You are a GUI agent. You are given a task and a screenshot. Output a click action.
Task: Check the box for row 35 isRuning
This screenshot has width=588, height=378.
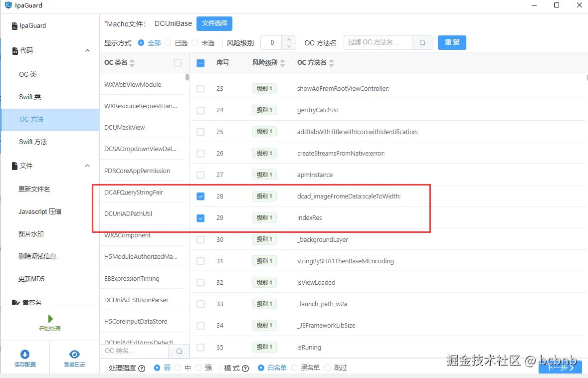[x=200, y=347]
